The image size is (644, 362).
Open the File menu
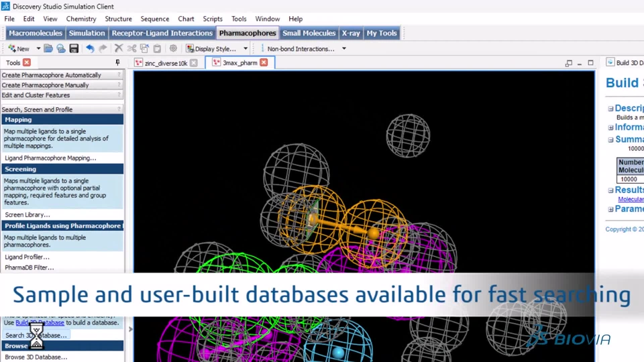(x=9, y=19)
